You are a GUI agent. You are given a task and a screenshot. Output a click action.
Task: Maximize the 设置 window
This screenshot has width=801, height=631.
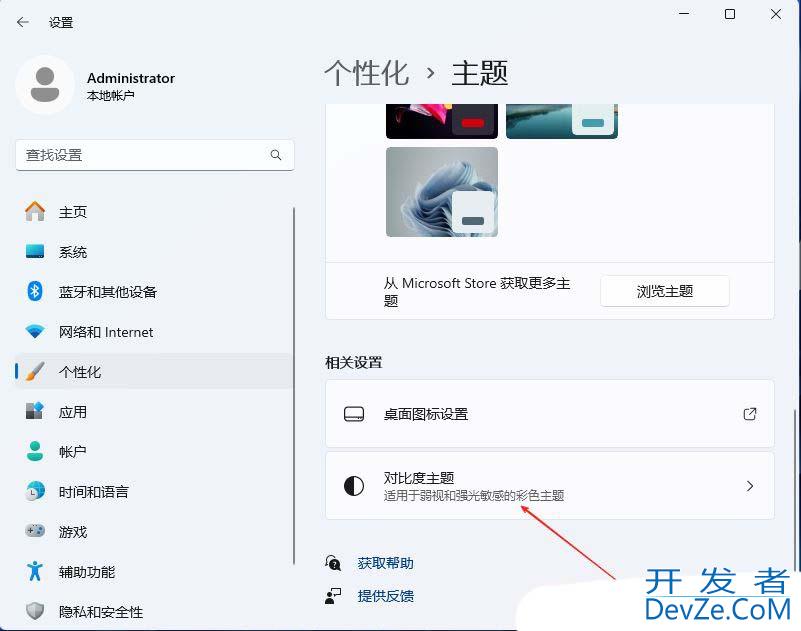tap(730, 14)
